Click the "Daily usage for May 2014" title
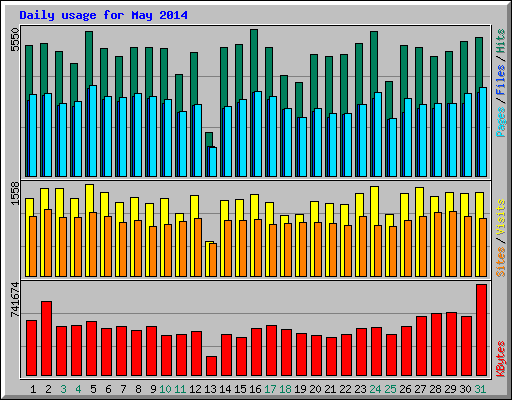512x400 pixels. click(x=103, y=15)
